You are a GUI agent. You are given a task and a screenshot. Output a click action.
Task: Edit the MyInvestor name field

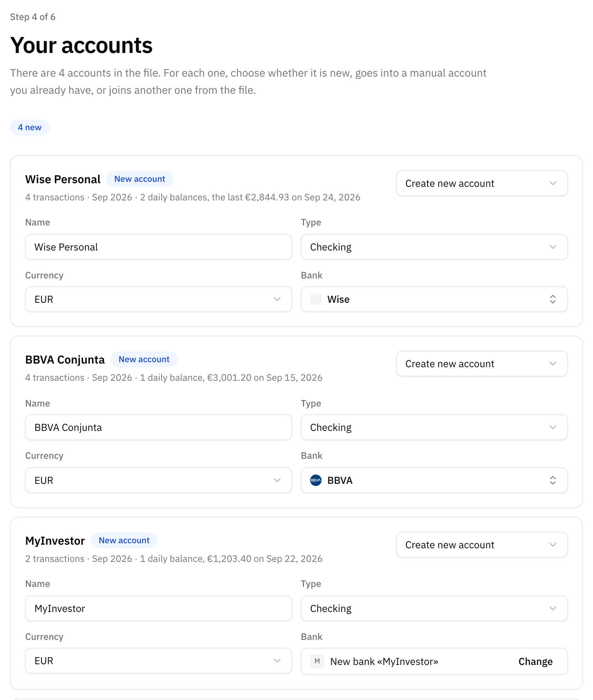[x=158, y=608]
